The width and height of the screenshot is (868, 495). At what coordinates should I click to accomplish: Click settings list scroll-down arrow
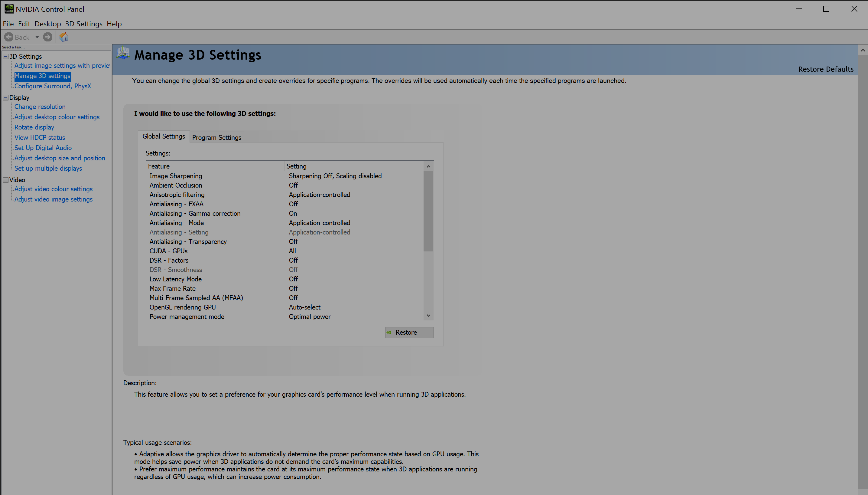(428, 316)
